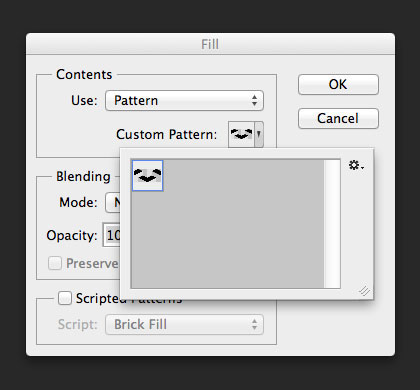Open the pattern picker gear menu
Viewport: 420px width, 390px height.
point(356,165)
